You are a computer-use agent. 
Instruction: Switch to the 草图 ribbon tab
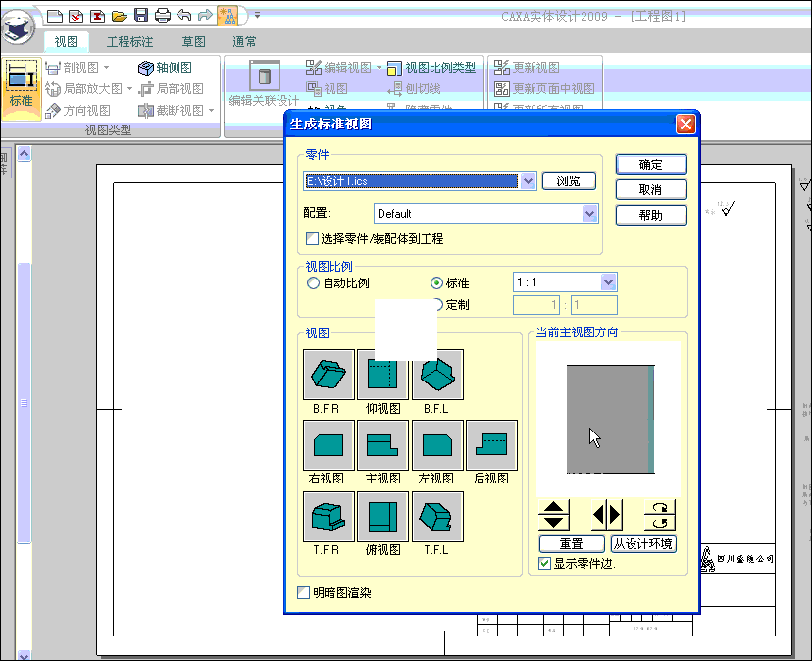pos(193,41)
